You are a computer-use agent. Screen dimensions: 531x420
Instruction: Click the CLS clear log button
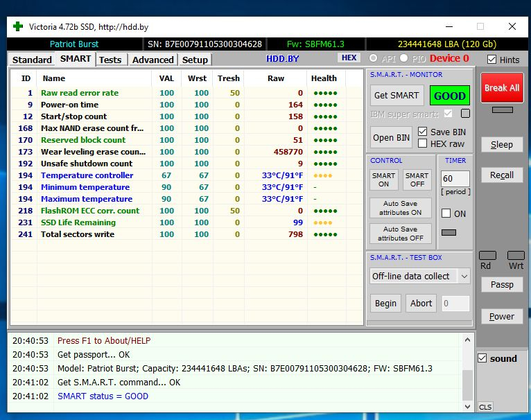pyautogui.click(x=485, y=406)
